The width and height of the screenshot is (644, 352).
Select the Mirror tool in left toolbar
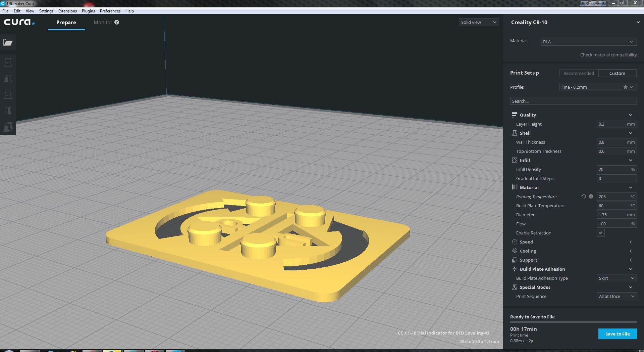8,111
